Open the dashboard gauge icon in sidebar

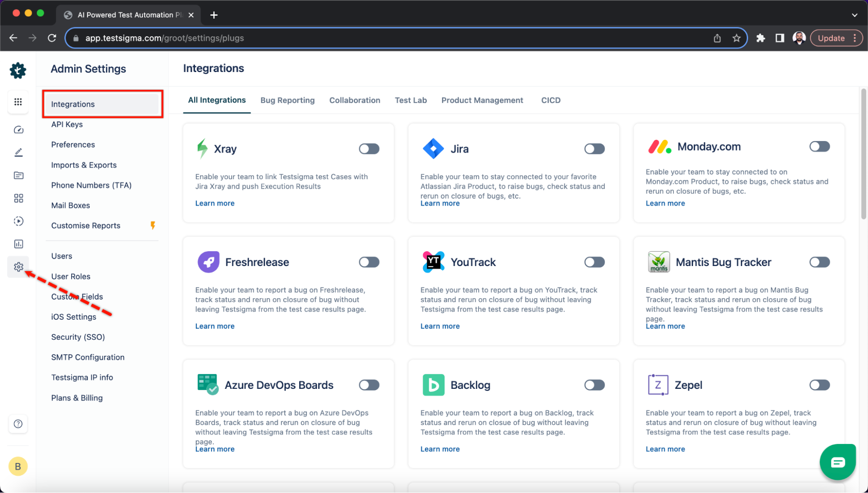tap(18, 130)
